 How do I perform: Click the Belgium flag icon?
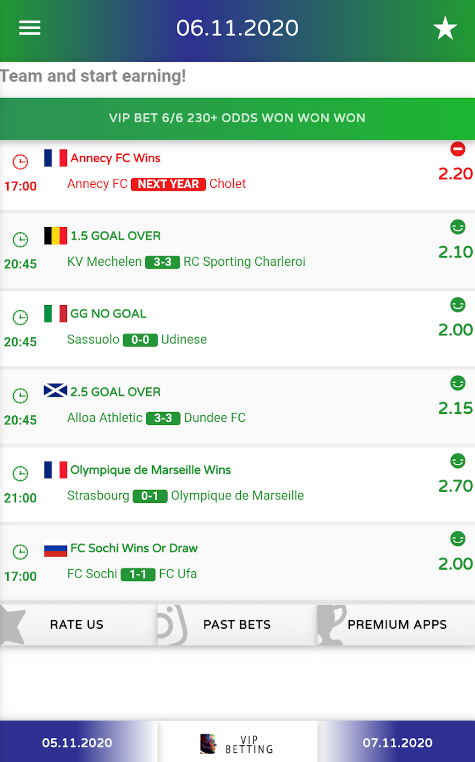55,236
